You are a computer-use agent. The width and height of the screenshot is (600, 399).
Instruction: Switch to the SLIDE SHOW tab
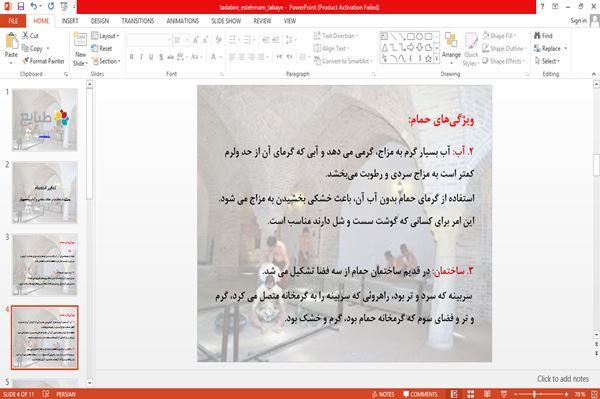point(226,21)
